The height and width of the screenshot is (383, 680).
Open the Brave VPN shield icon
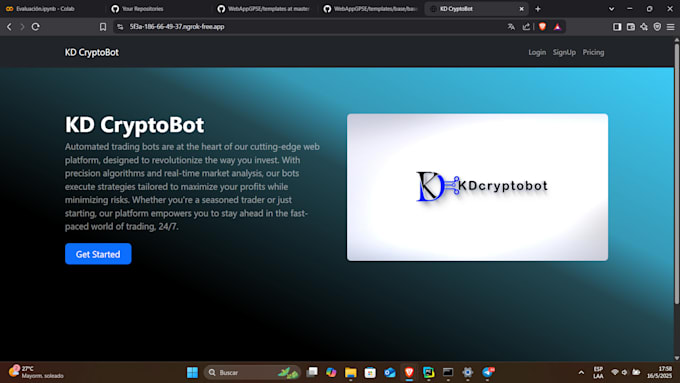point(657,27)
